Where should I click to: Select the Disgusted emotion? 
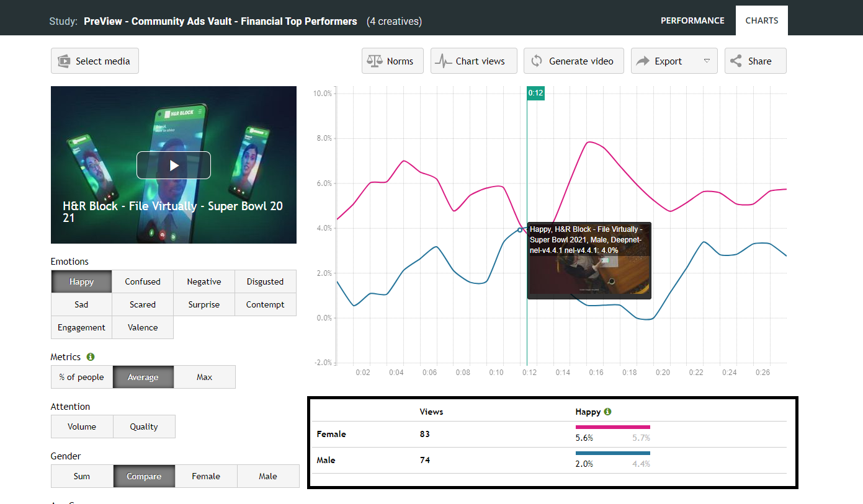point(266,281)
